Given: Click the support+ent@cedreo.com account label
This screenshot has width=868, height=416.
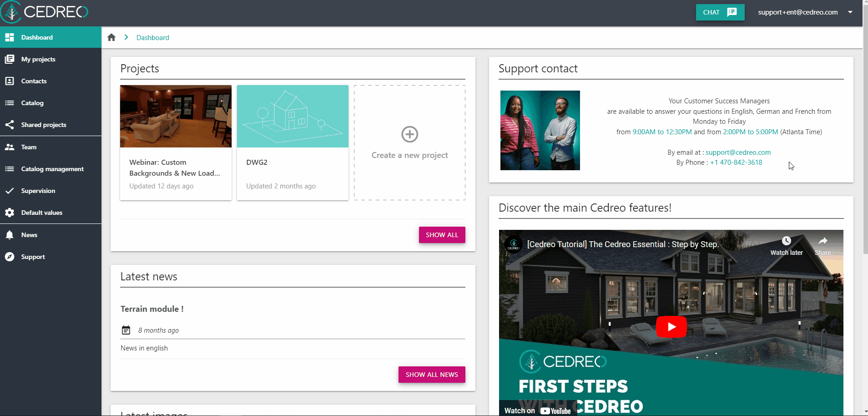Looking at the screenshot, I should (797, 12).
